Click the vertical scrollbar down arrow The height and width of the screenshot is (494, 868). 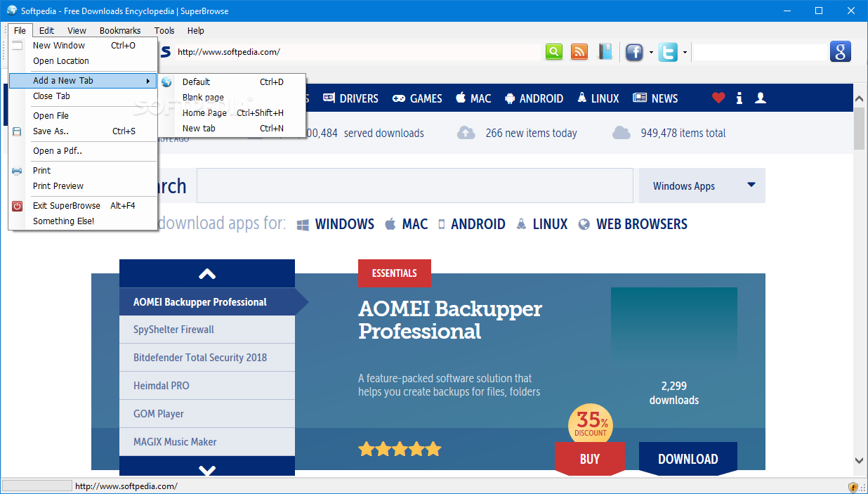point(859,461)
